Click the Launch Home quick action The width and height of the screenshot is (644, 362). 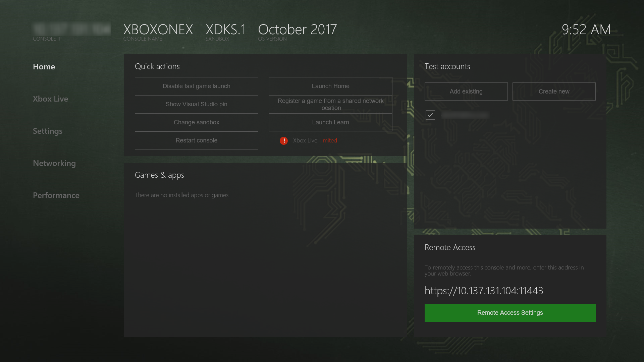tap(330, 86)
